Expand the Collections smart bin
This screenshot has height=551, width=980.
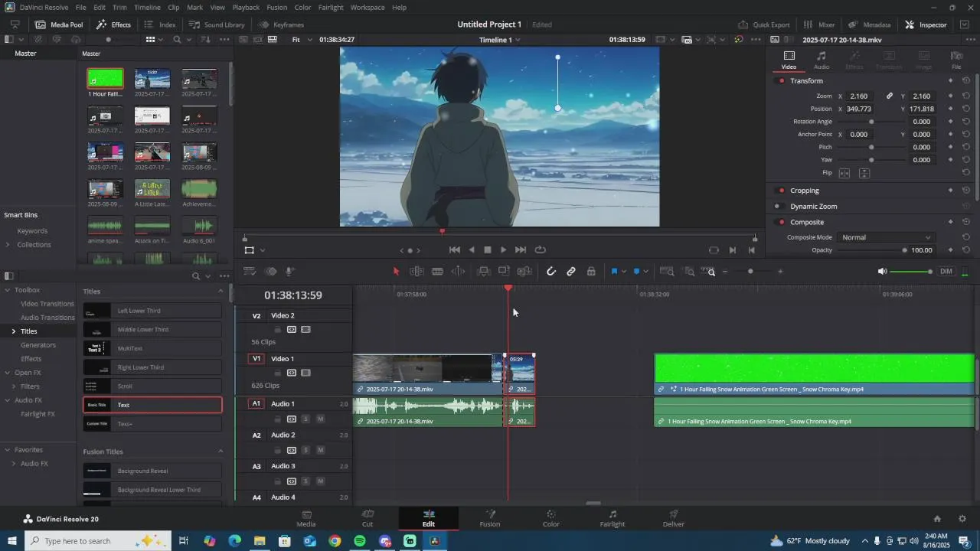(x=8, y=245)
